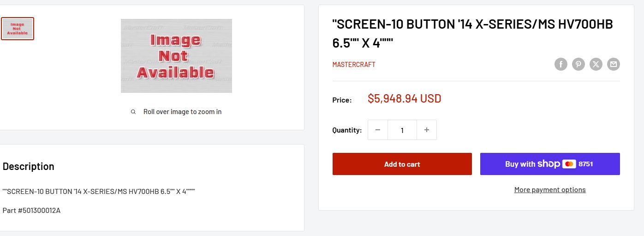Select the Image Not Available thumbnail
Viewport: 644px width, 236px height.
[18, 29]
